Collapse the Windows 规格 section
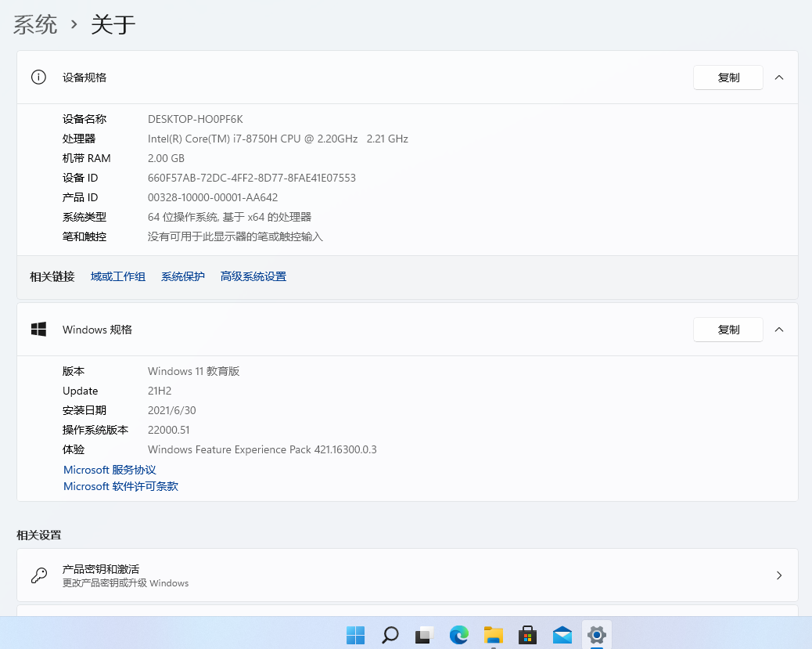Screen dimensions: 812x649 [779, 329]
